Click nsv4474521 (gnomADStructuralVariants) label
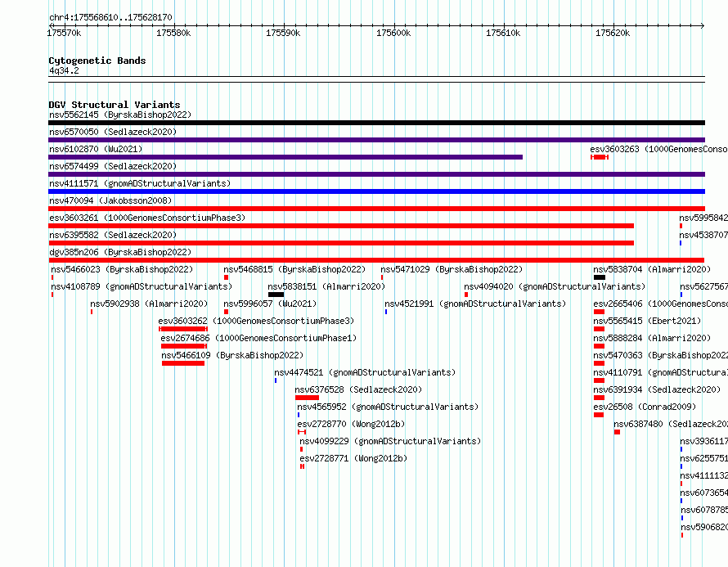This screenshot has height=567, width=728. 365,372
